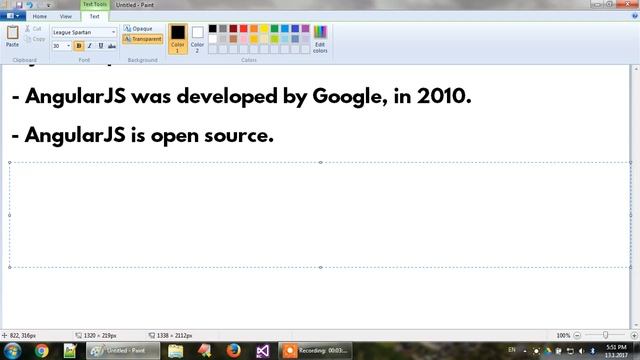Switch to the View ribbon tab
640x360 pixels.
click(x=66, y=16)
